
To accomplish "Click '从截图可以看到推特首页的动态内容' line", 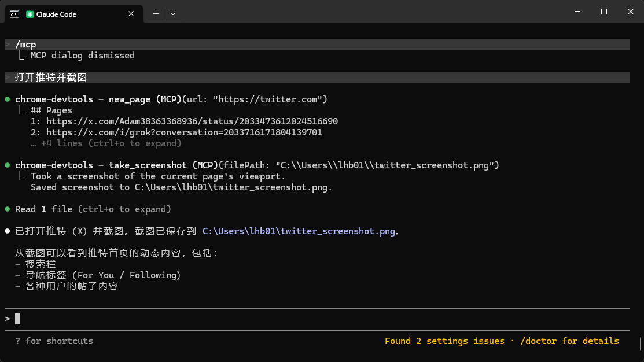I will point(116,253).
